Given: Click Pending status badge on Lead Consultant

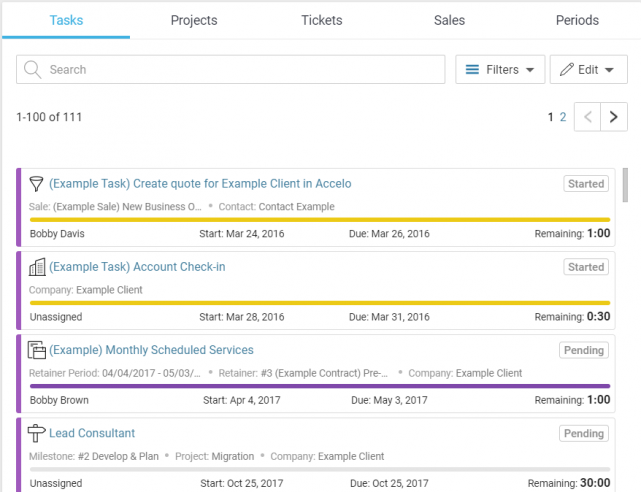Looking at the screenshot, I should (x=583, y=433).
